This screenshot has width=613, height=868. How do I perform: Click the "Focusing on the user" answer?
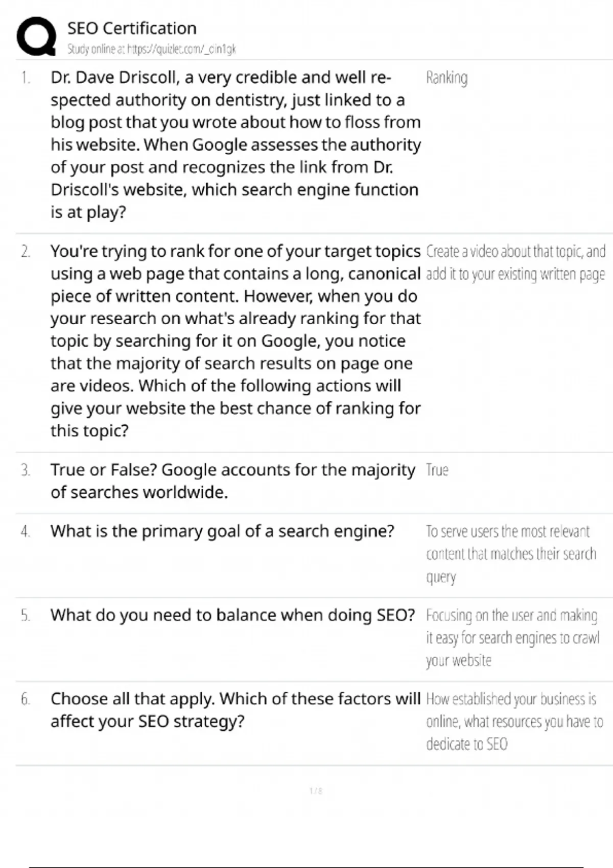pos(512,638)
